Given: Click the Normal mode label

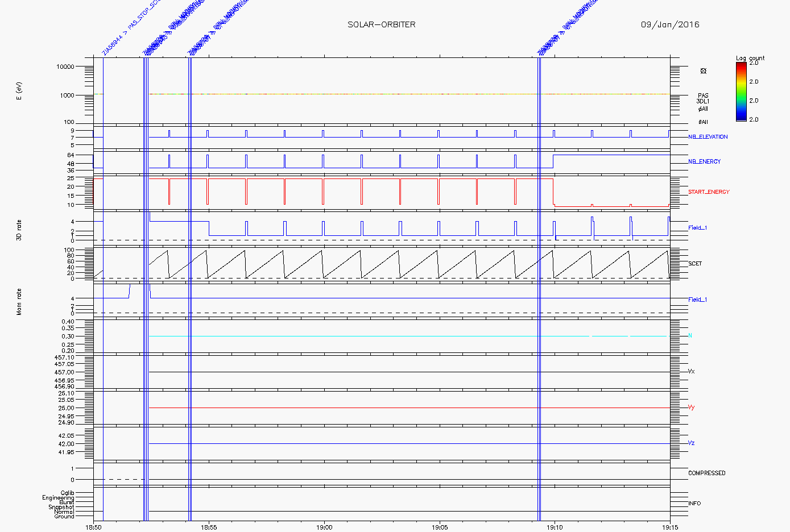Looking at the screenshot, I should click(64, 512).
